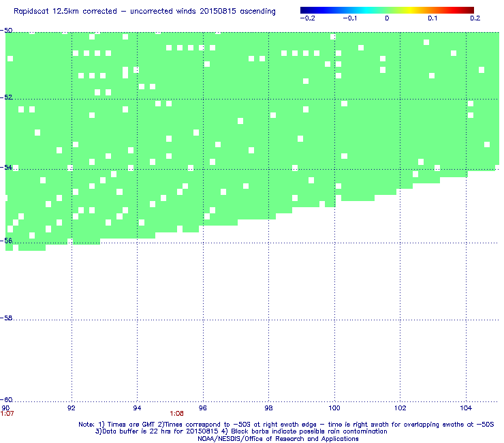Click the -0.2 colorbar label
This screenshot has width=504, height=443.
(x=307, y=18)
